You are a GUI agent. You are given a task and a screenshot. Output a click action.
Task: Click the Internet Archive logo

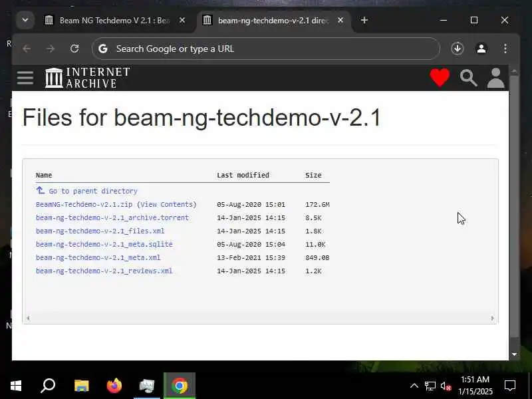click(88, 78)
